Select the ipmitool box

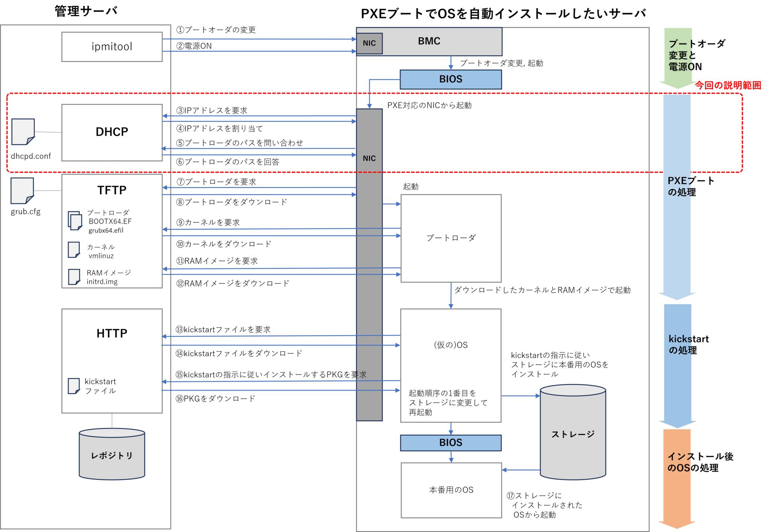point(112,47)
